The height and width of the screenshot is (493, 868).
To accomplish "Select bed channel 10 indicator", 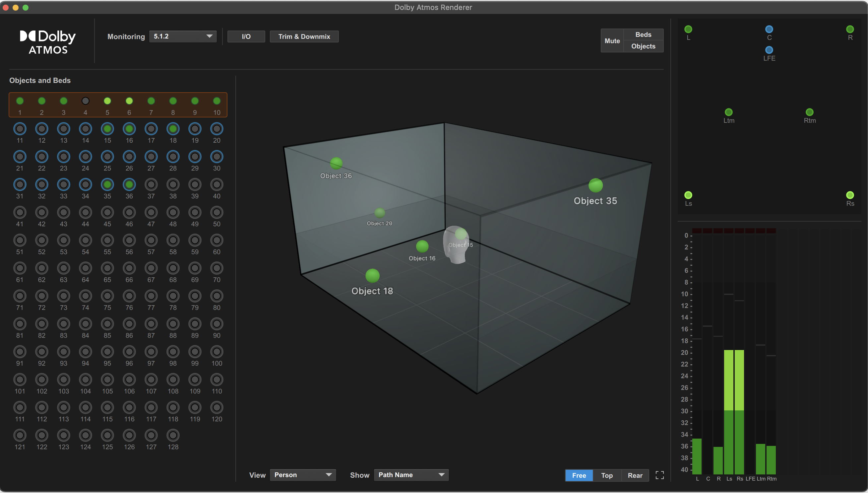I will 217,101.
